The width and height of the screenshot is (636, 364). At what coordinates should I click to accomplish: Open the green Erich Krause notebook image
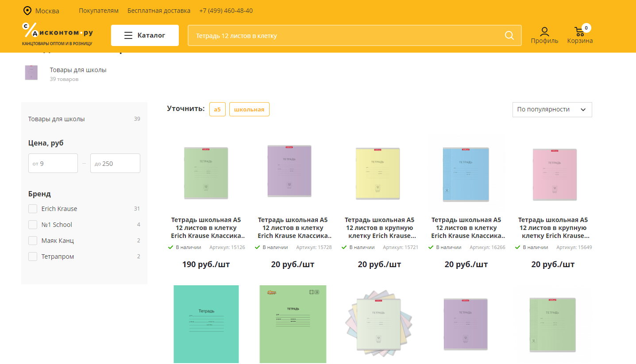[x=206, y=172]
